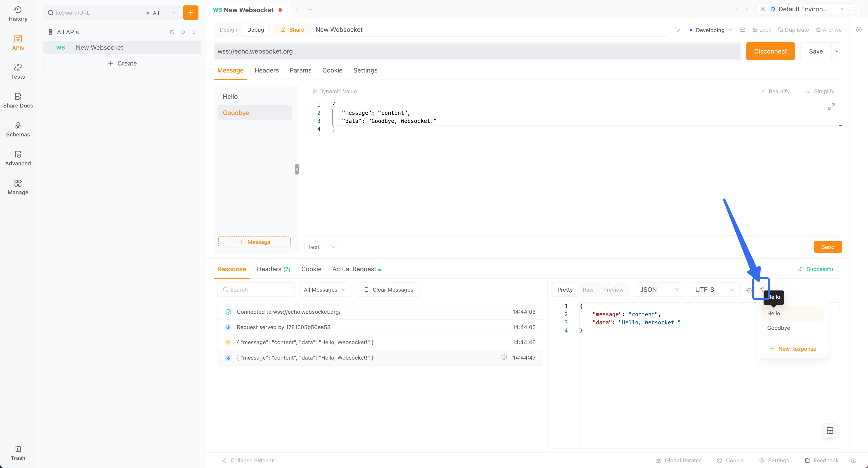Viewport: 868px width, 468px height.
Task: Open the History panel
Action: coord(18,14)
